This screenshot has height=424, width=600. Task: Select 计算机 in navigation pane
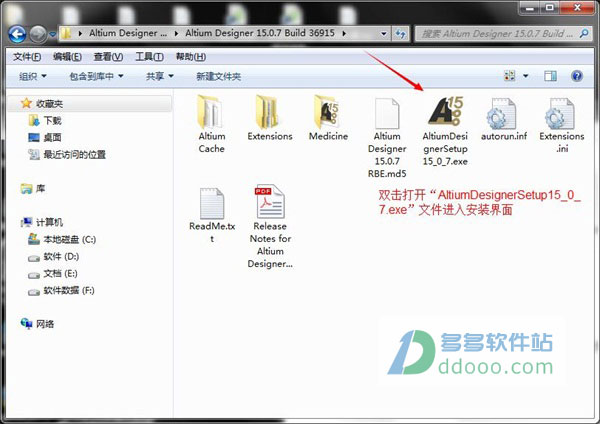click(x=49, y=222)
